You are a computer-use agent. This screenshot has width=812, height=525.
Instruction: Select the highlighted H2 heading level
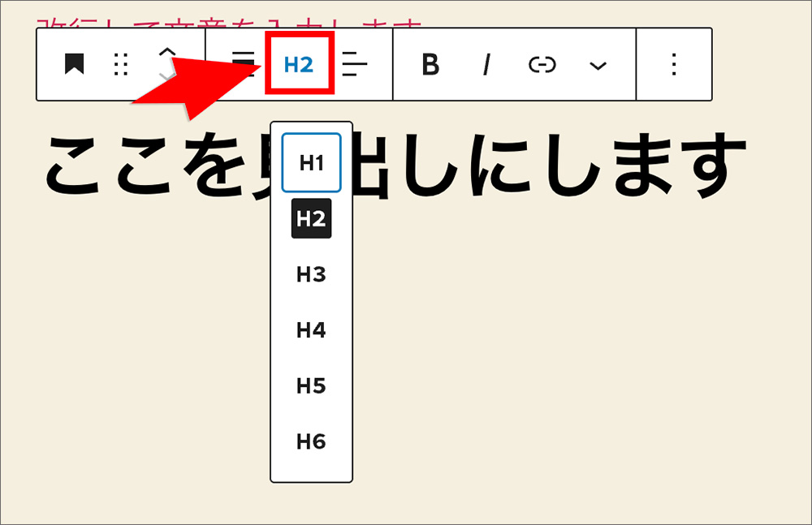(x=311, y=218)
